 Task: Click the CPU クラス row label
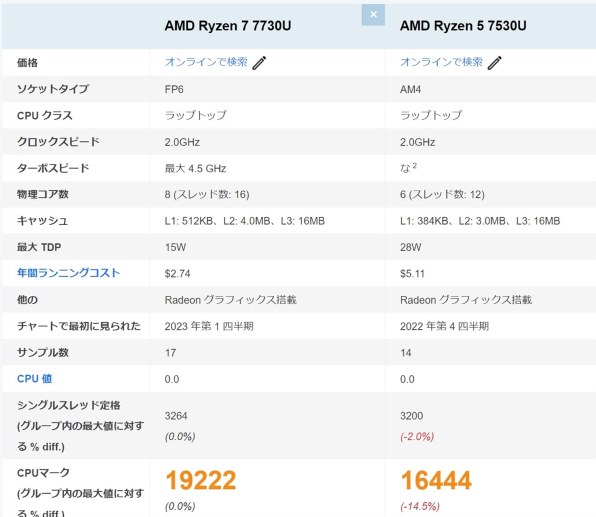point(44,115)
